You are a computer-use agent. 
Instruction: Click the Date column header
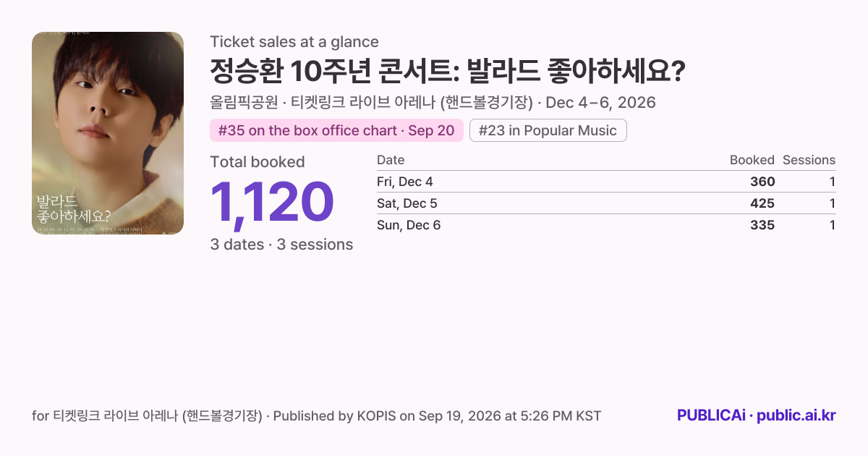click(391, 160)
